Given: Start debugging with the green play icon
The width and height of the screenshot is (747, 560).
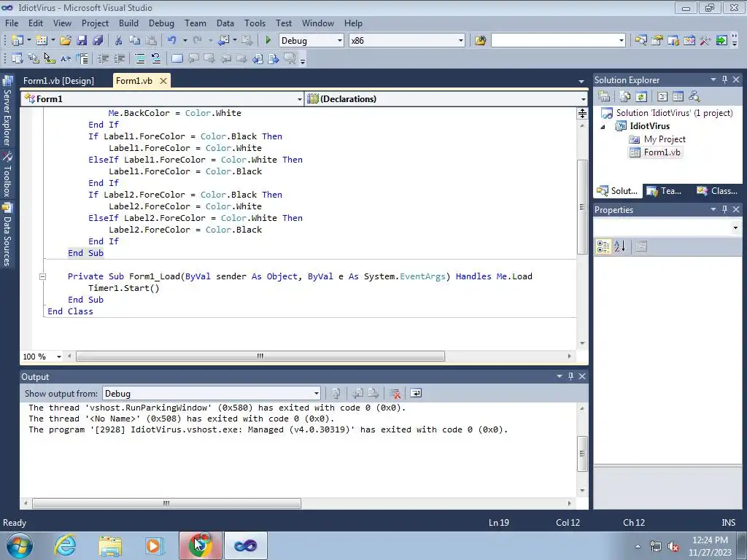Looking at the screenshot, I should click(268, 41).
